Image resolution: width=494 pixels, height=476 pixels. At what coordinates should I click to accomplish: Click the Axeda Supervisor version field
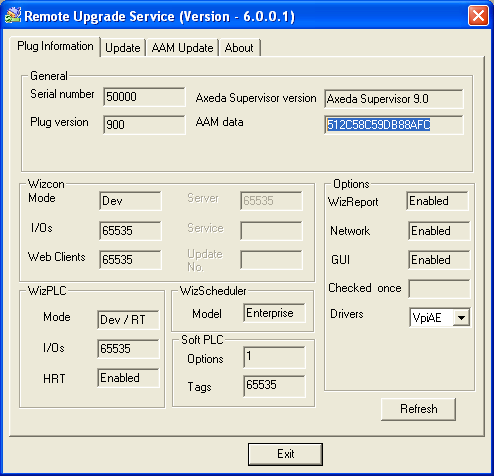coord(394,99)
